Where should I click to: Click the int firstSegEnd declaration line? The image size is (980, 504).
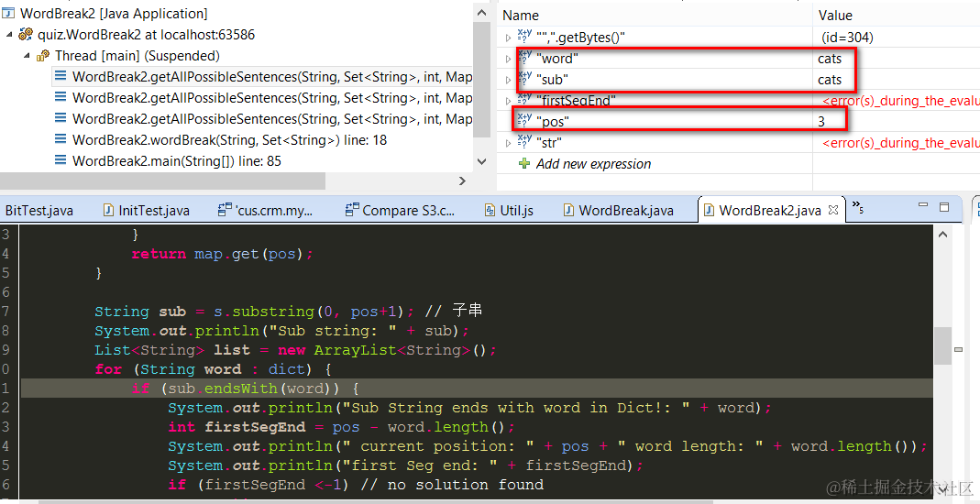pyautogui.click(x=341, y=427)
